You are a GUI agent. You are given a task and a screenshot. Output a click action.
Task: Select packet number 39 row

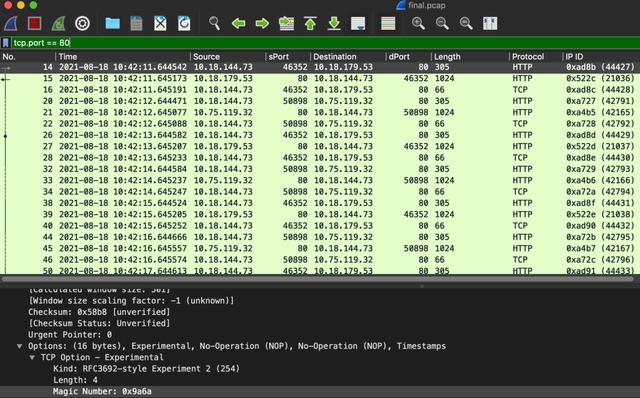click(320, 214)
